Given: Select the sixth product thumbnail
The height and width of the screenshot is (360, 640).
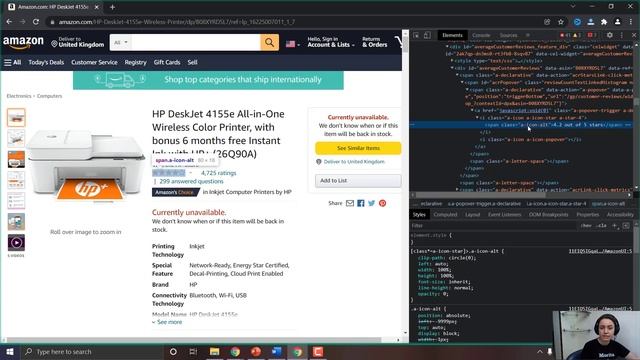Looking at the screenshot, I should click(16, 222).
